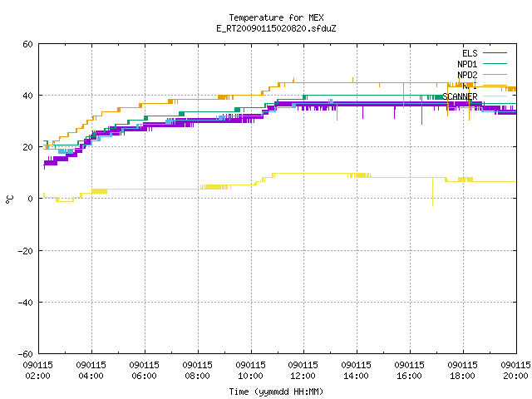Click the purple ELS legend line sample
The width and height of the screenshot is (532, 399).
495,53
